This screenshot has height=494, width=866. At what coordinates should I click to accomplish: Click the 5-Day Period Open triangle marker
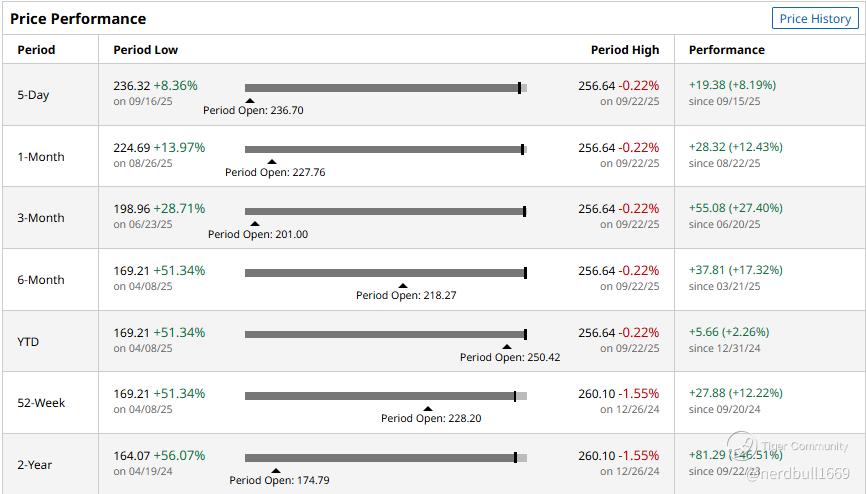coord(250,100)
